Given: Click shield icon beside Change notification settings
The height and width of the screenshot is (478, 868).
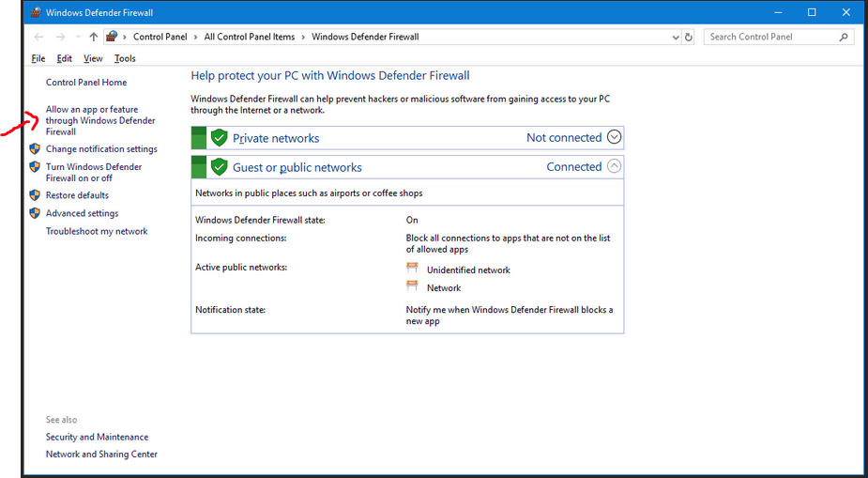Looking at the screenshot, I should coord(35,148).
